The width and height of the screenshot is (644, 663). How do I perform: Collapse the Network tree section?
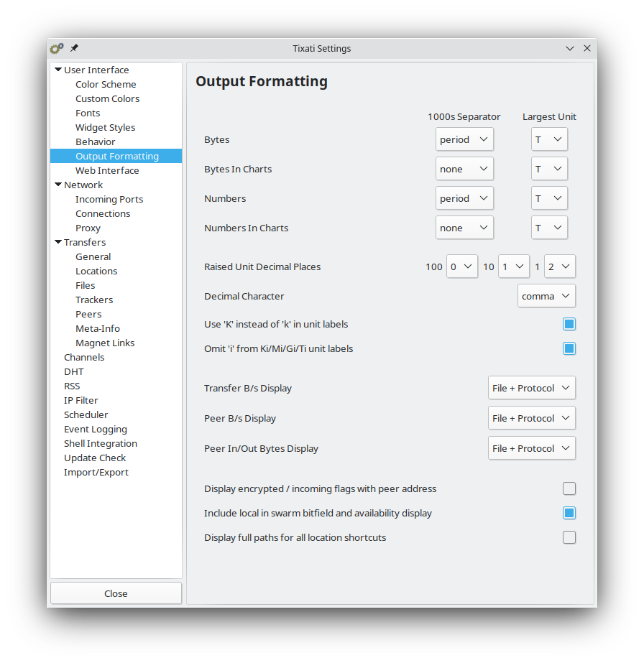point(58,185)
